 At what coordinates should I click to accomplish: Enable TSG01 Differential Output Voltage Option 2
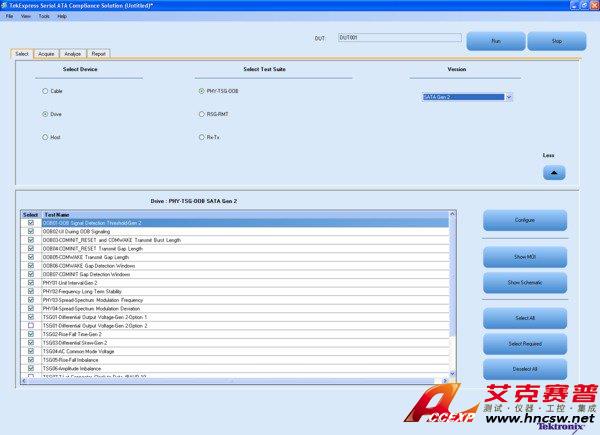(x=30, y=325)
